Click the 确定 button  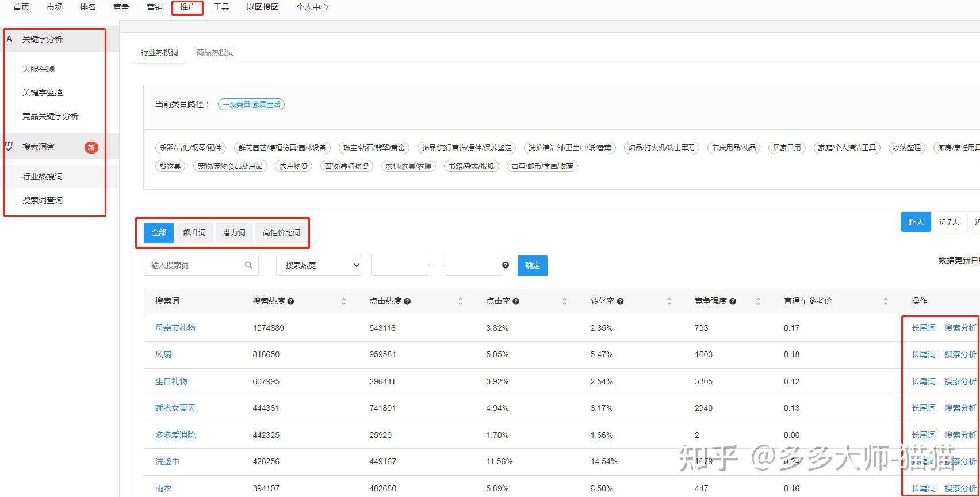[x=532, y=265]
